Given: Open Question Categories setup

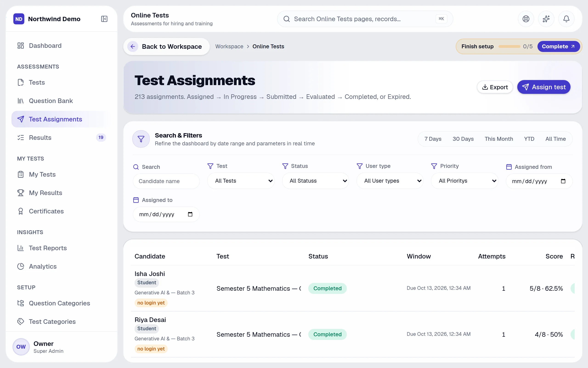Looking at the screenshot, I should coord(62,303).
